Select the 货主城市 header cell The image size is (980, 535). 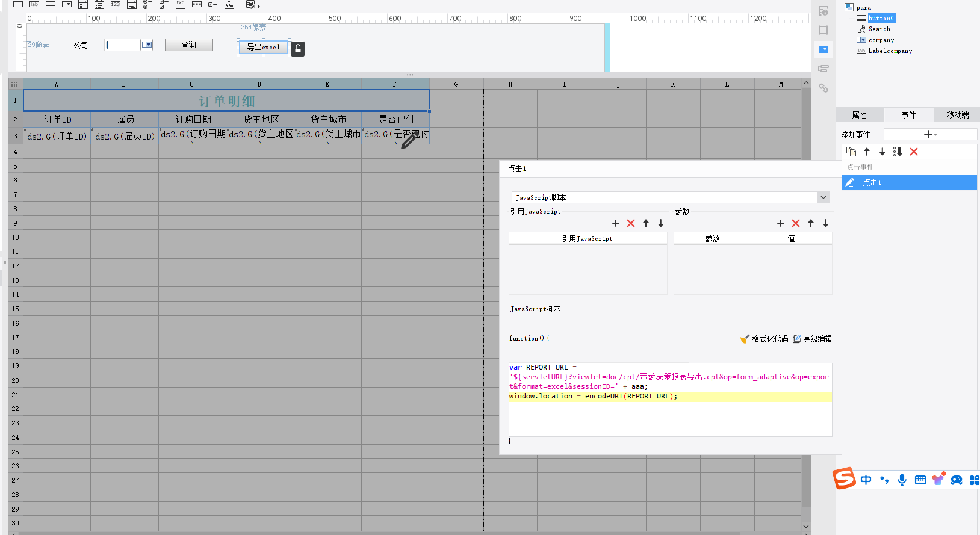coord(328,119)
